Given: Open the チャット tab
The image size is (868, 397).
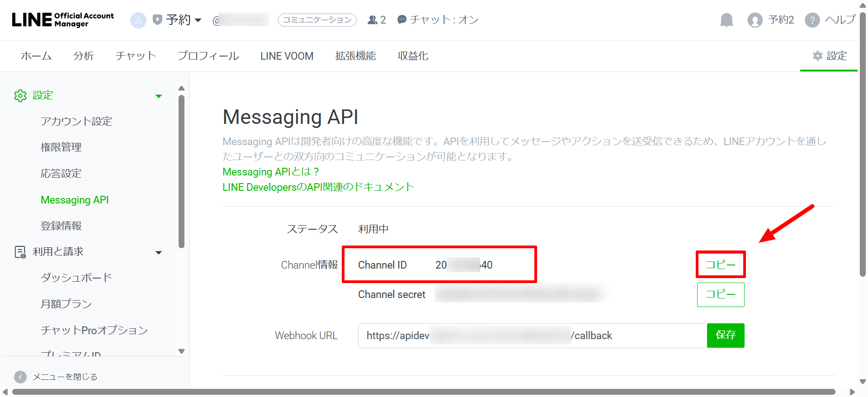Looking at the screenshot, I should [136, 56].
